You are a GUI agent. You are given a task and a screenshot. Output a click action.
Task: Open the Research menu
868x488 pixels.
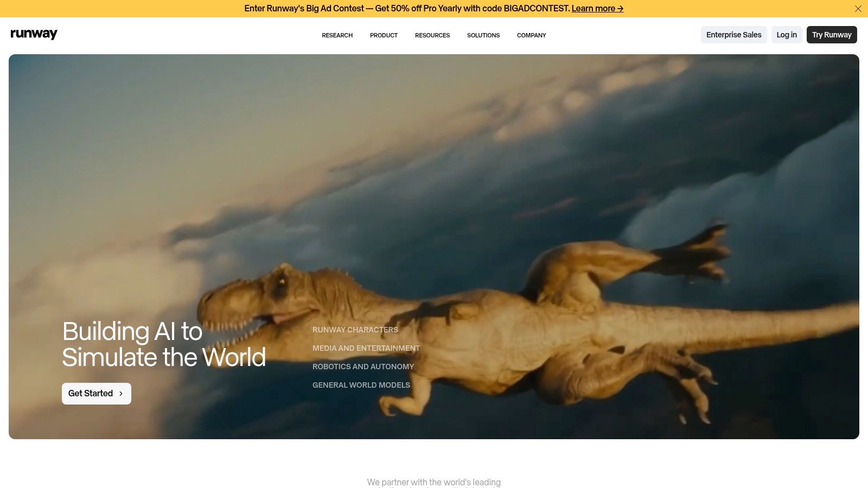click(x=337, y=35)
